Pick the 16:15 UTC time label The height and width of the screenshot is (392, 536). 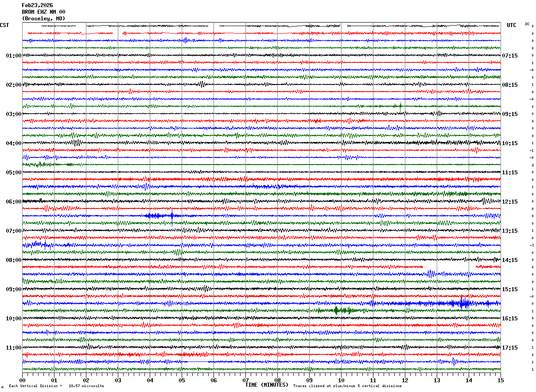click(510, 319)
